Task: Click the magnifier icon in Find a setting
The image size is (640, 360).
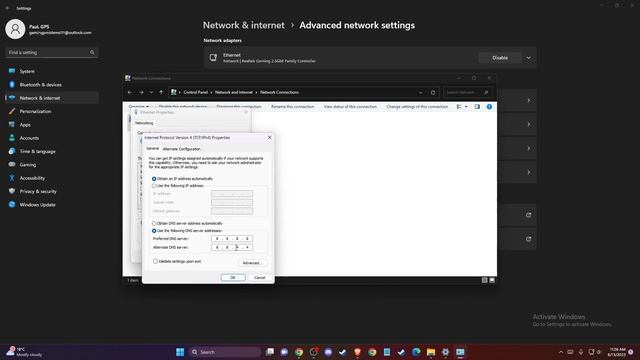Action: click(x=92, y=53)
